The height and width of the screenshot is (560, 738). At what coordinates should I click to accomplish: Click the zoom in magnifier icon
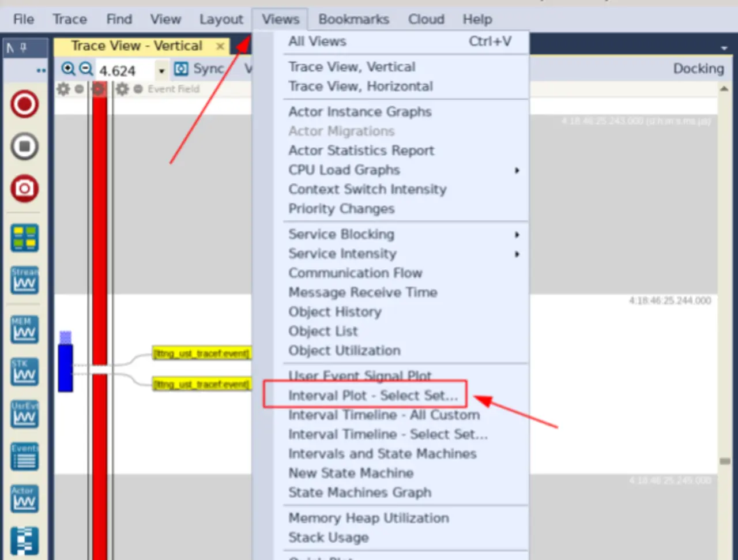click(x=68, y=69)
